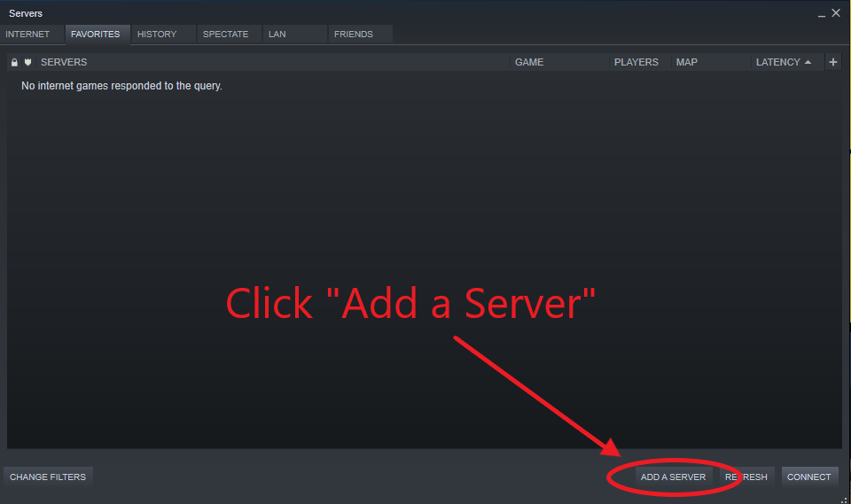851x504 pixels.
Task: Click the window resize grip icon
Action: pos(844,500)
